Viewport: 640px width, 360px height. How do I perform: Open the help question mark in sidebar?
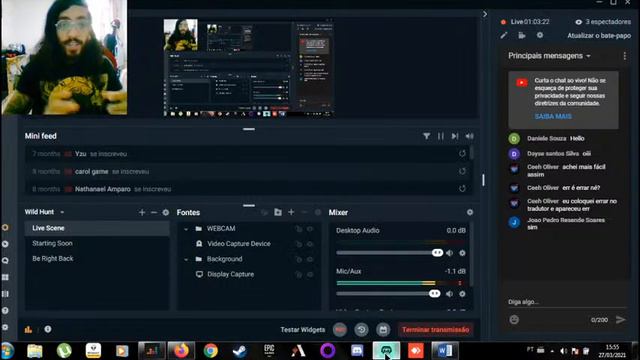click(5, 311)
